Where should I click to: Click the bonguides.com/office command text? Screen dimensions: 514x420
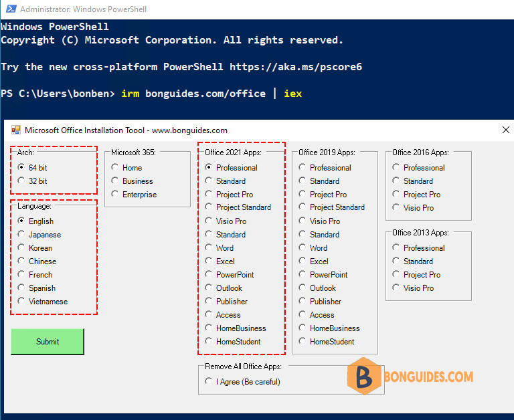pos(205,94)
